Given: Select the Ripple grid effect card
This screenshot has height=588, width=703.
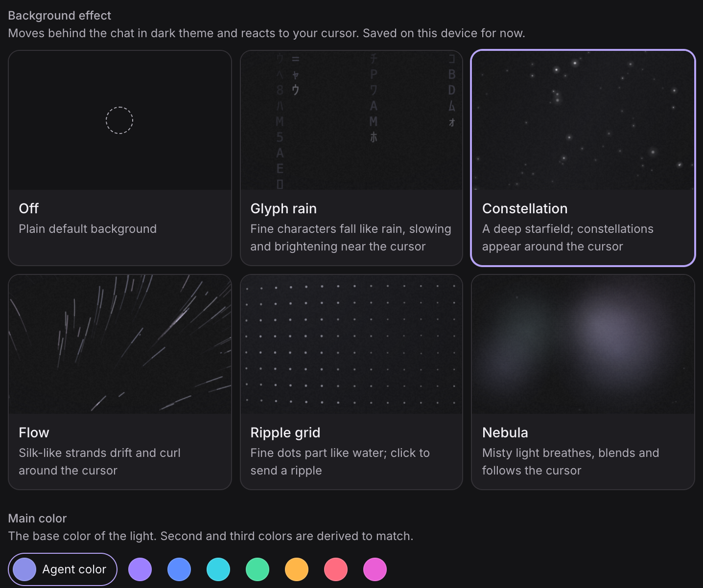Looking at the screenshot, I should coord(351,382).
